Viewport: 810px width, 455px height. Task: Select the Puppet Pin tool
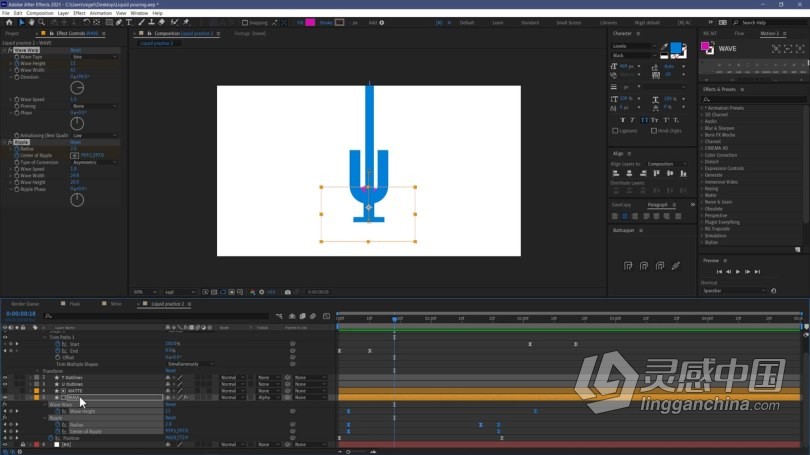186,22
